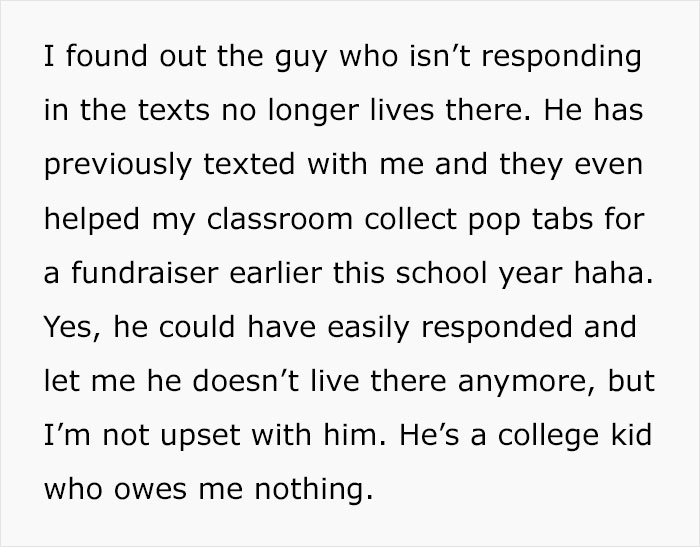This screenshot has height=547, width=700.
Task: Click the word "haha" at the line end
Action: point(608,273)
